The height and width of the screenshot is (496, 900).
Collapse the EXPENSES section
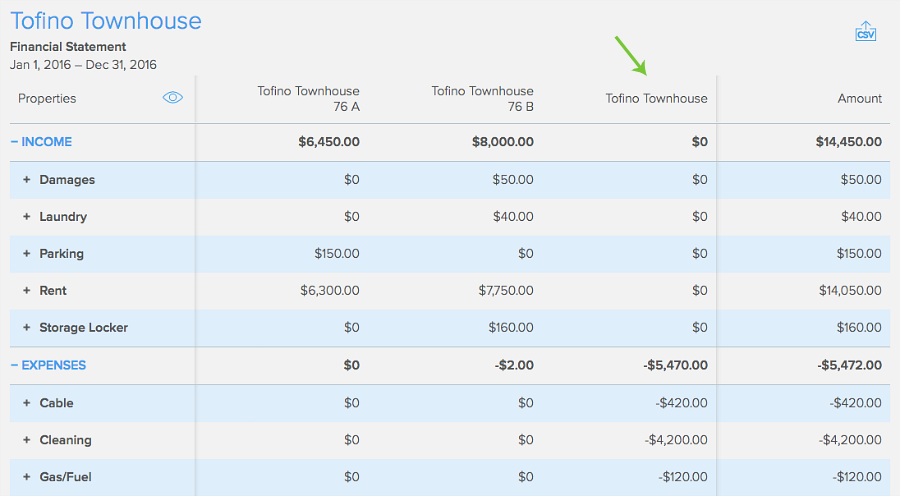pyautogui.click(x=48, y=365)
